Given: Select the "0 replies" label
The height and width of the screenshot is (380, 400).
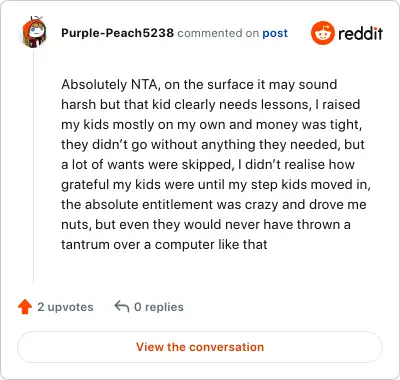Looking at the screenshot, I should (x=159, y=307).
